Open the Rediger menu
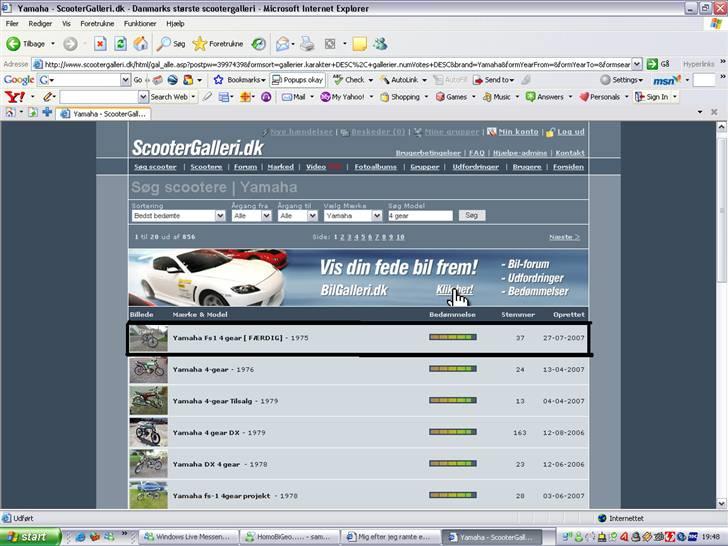Screen dimensions: 728x546 pyautogui.click(x=40, y=23)
